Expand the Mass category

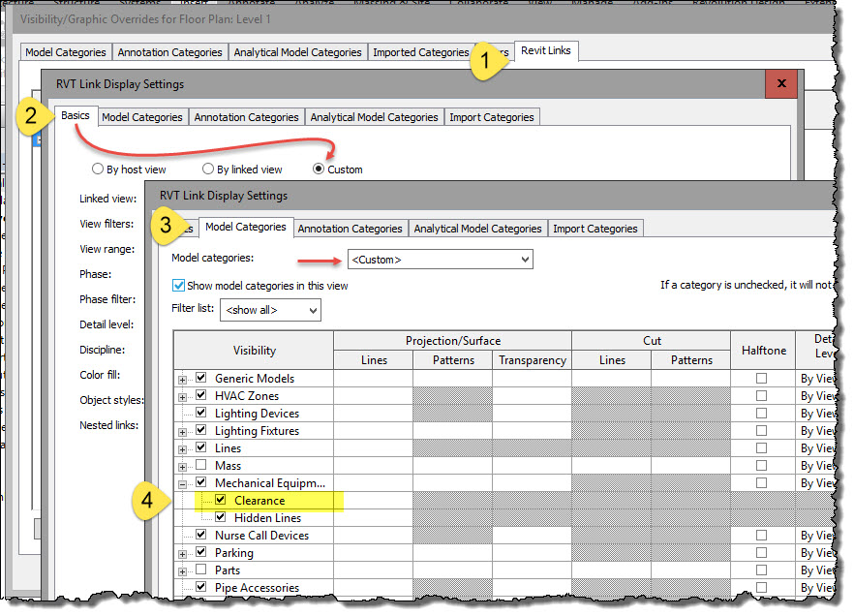[182, 467]
